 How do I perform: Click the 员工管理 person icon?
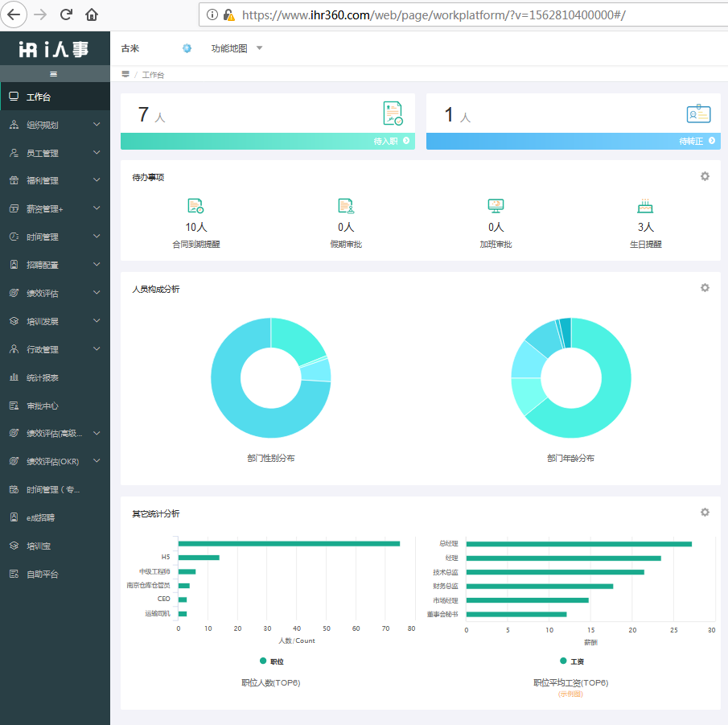(14, 153)
